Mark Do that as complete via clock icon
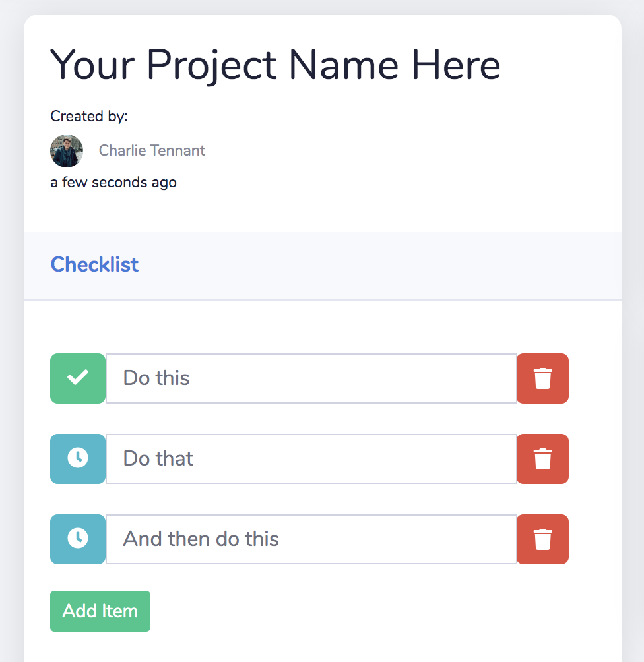This screenshot has width=644, height=662. pyautogui.click(x=78, y=458)
